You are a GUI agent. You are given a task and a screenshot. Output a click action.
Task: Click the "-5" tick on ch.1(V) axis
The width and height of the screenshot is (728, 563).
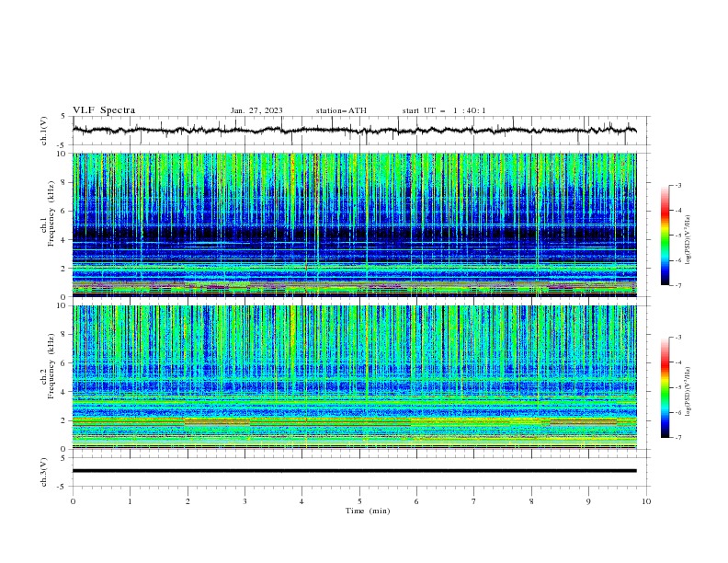63,145
